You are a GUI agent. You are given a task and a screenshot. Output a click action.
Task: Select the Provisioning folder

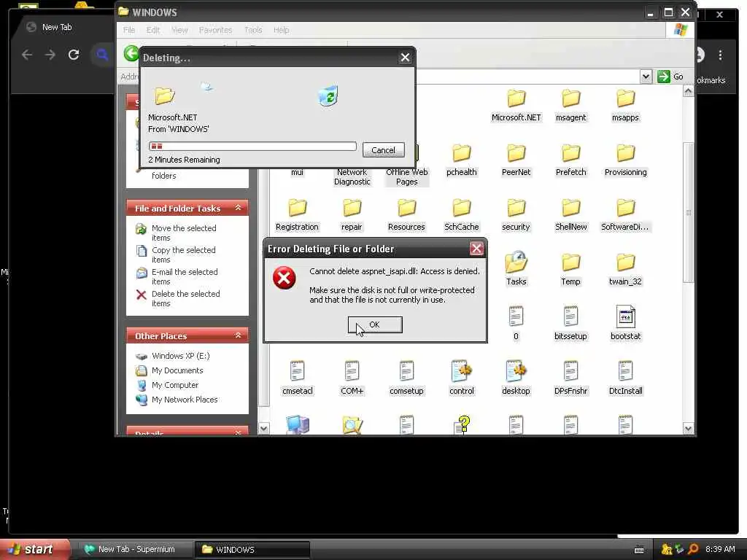625,160
